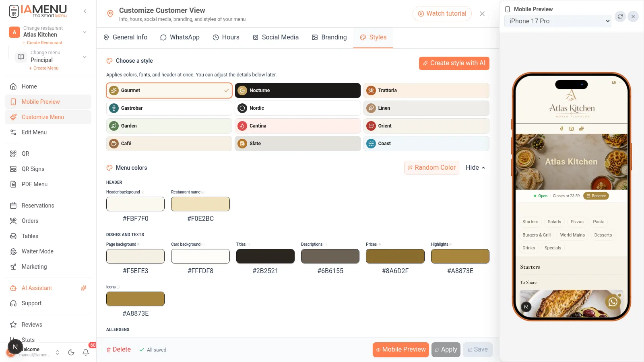Open the Titles color swatch
644x362 pixels.
point(265,256)
